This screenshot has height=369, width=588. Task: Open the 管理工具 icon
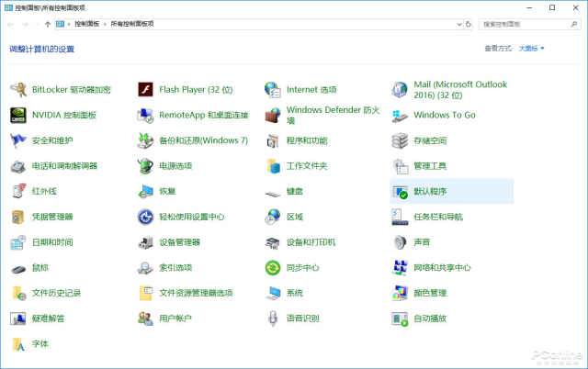400,166
